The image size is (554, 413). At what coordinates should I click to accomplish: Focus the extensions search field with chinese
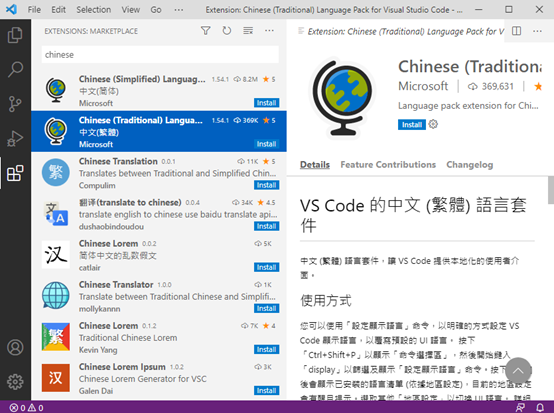[160, 55]
